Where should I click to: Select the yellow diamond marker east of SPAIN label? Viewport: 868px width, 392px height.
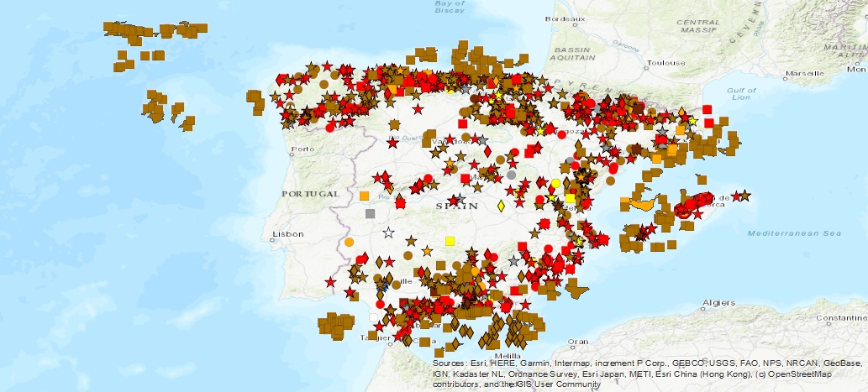click(502, 205)
